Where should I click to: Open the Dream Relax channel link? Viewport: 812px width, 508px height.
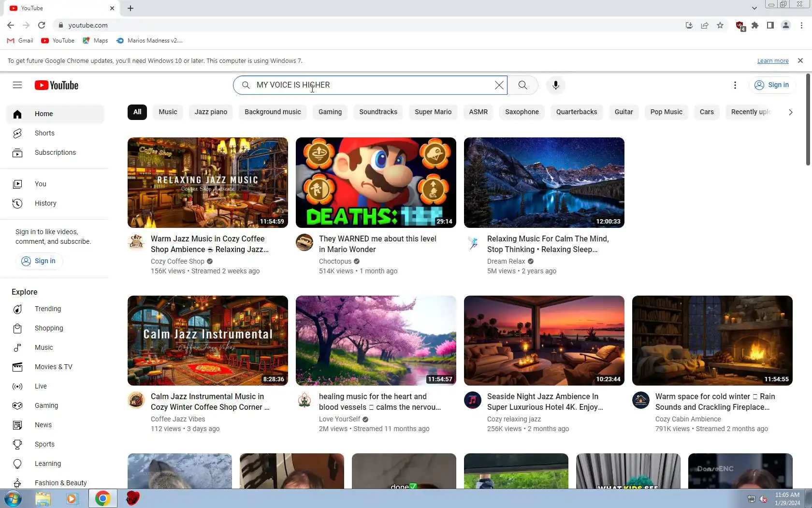click(506, 261)
